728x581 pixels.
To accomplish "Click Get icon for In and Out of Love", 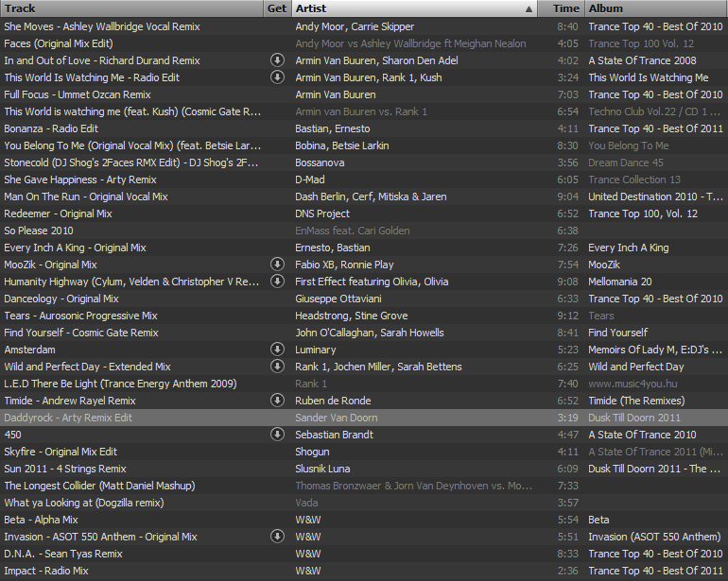I will (x=277, y=60).
